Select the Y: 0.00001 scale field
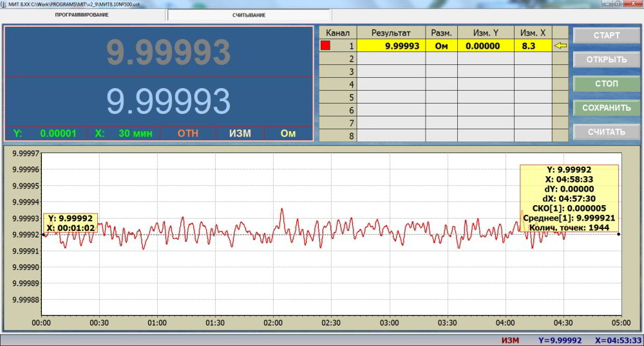 tap(45, 134)
